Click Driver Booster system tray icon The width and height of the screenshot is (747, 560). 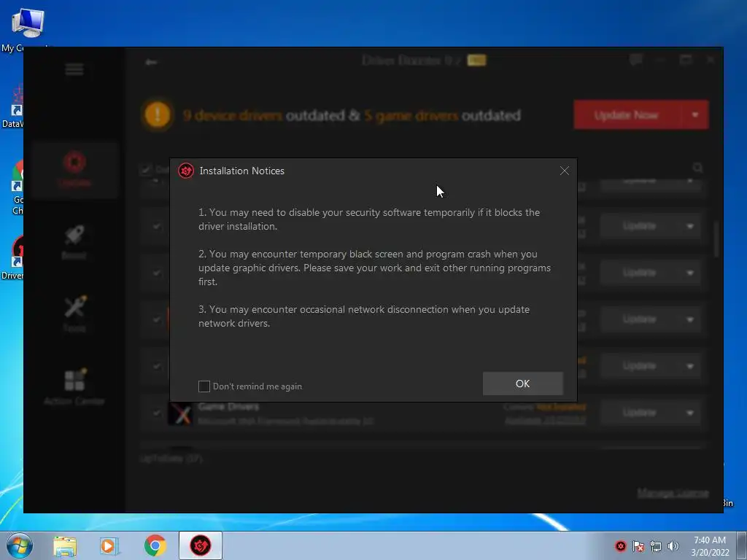[x=620, y=546]
